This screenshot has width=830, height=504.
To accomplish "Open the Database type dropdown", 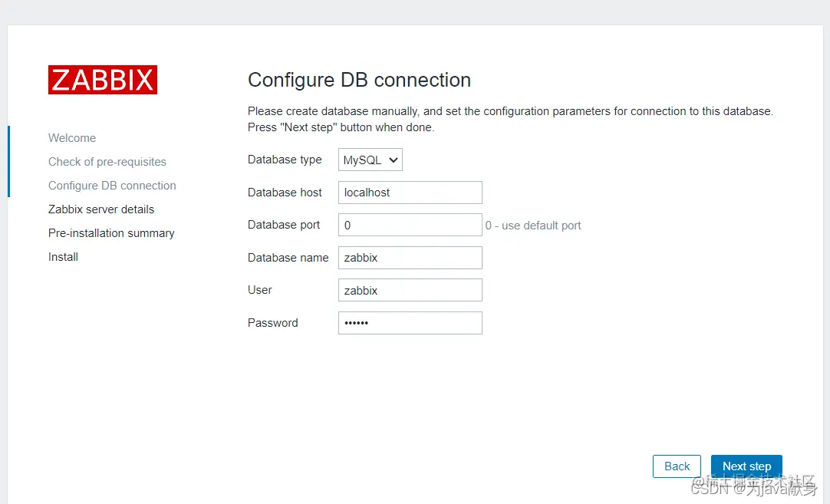I will pyautogui.click(x=370, y=160).
